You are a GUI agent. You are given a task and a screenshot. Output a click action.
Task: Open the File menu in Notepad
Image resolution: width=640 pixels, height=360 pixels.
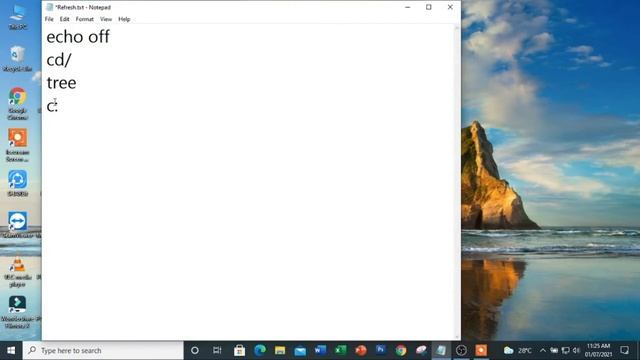[49, 19]
